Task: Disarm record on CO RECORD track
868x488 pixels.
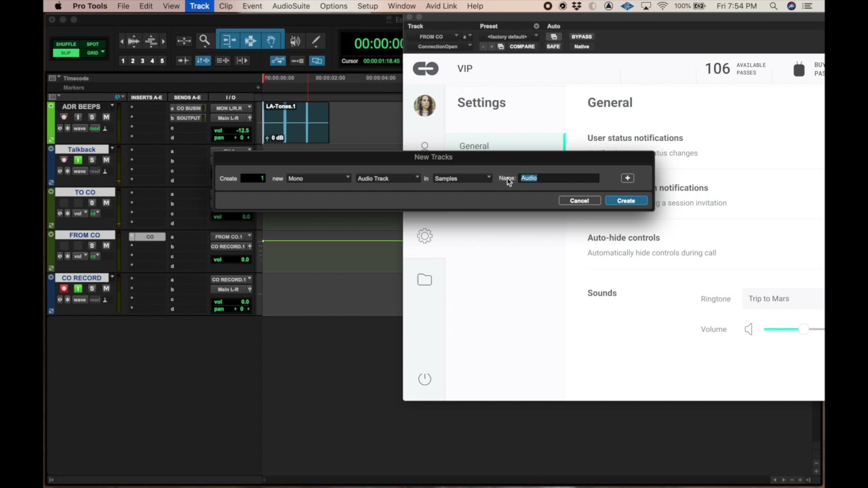Action: (x=64, y=289)
